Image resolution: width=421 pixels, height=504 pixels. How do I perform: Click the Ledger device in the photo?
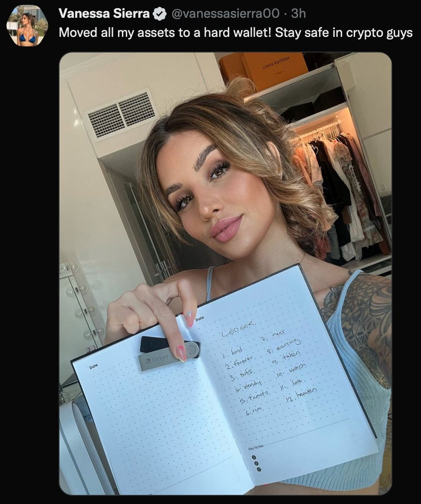click(170, 353)
